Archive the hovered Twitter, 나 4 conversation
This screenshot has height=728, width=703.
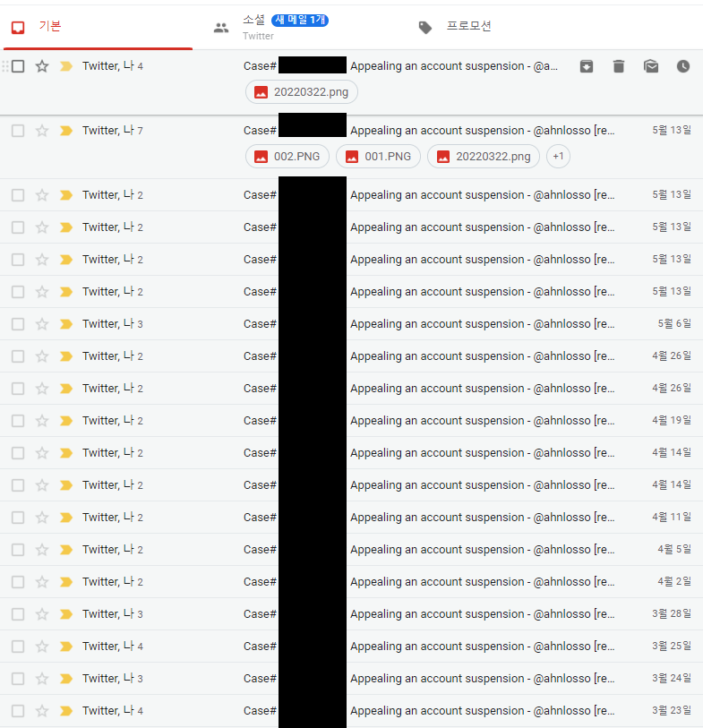tap(587, 66)
